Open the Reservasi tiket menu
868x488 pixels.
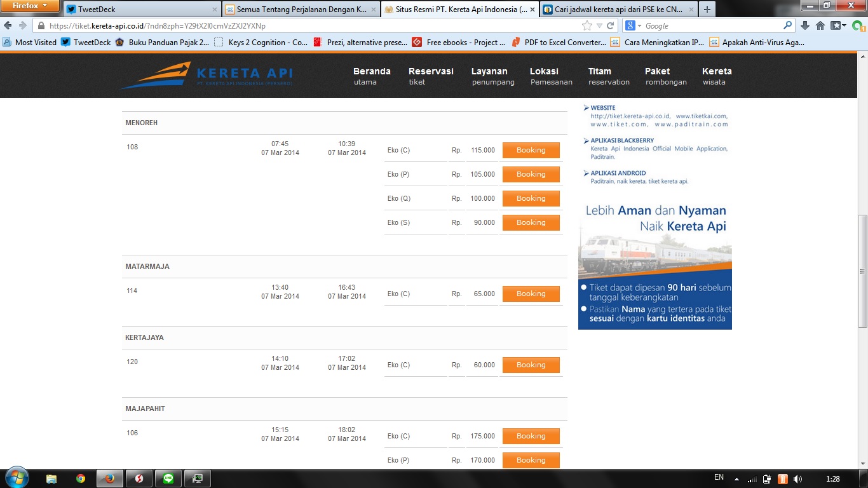coord(431,76)
